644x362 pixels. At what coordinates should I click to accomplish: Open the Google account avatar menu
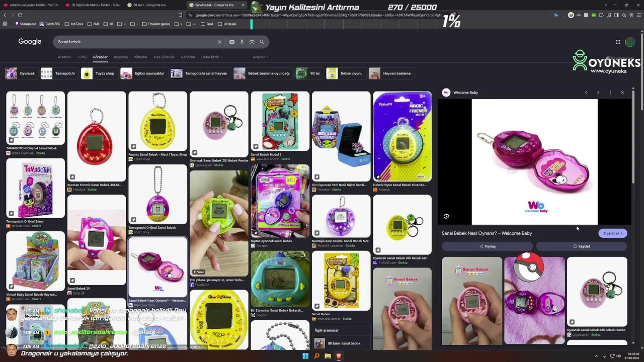pyautogui.click(x=630, y=42)
